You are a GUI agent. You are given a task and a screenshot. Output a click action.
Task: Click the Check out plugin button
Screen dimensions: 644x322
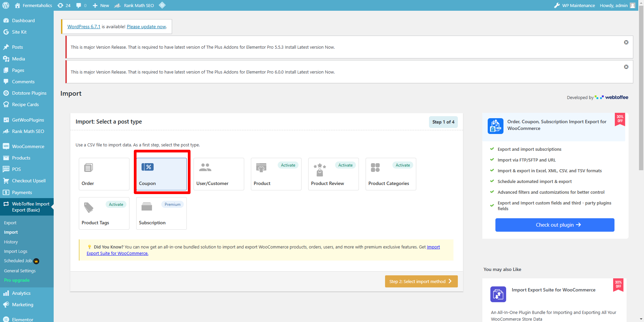click(555, 225)
